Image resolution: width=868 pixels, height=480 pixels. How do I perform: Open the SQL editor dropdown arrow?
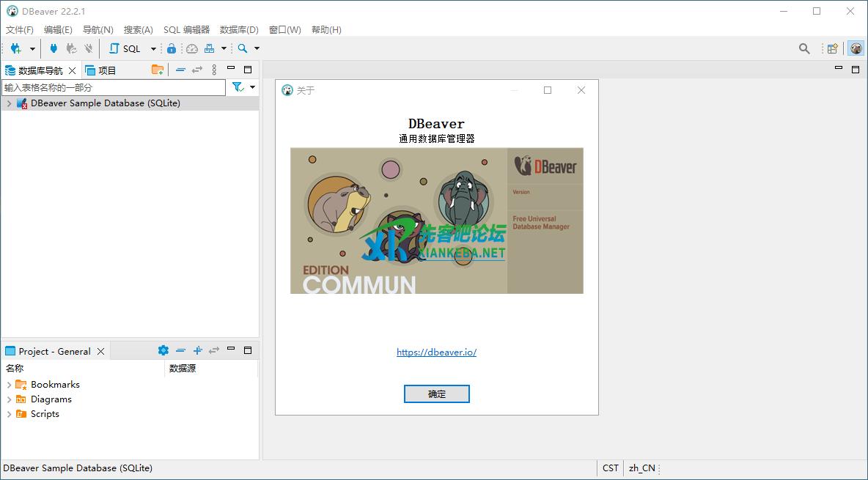[x=153, y=49]
